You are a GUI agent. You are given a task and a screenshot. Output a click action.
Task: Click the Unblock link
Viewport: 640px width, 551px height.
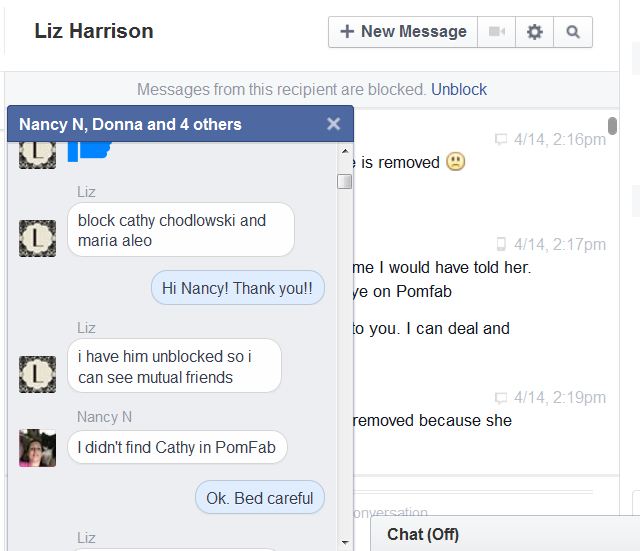(x=459, y=89)
